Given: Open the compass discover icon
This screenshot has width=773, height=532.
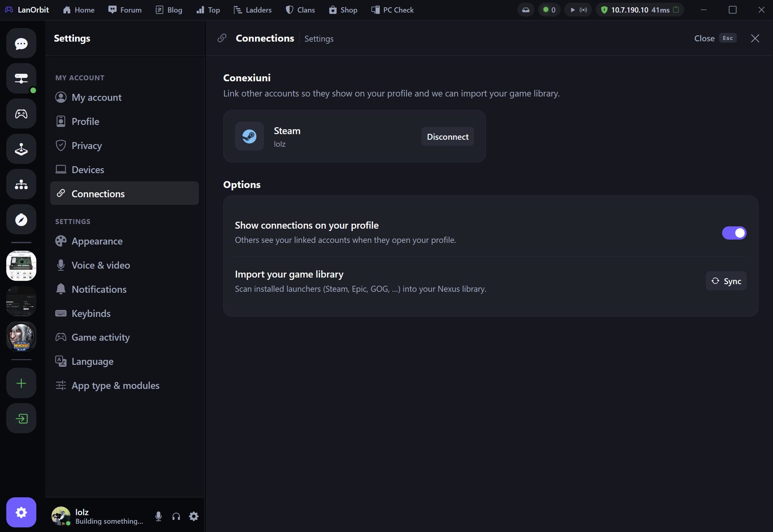Looking at the screenshot, I should click(x=21, y=220).
